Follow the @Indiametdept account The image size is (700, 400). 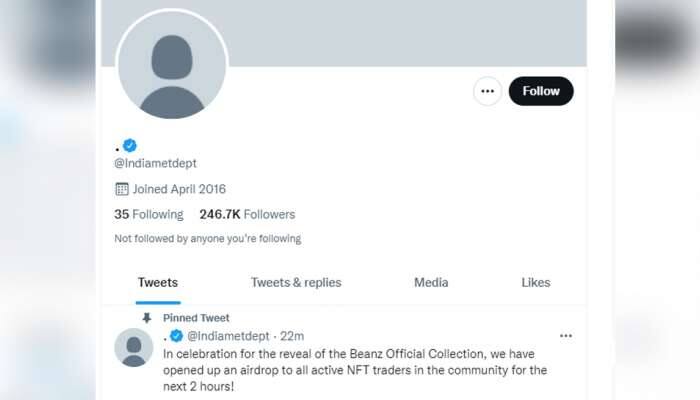(x=541, y=91)
